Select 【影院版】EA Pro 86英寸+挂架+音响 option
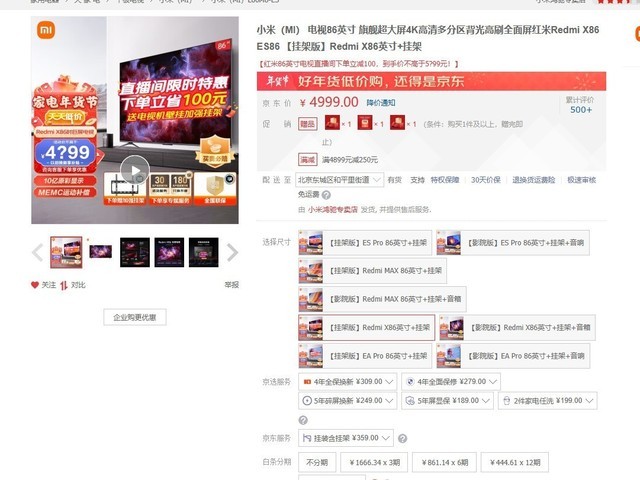640x480 pixels. pos(513,356)
